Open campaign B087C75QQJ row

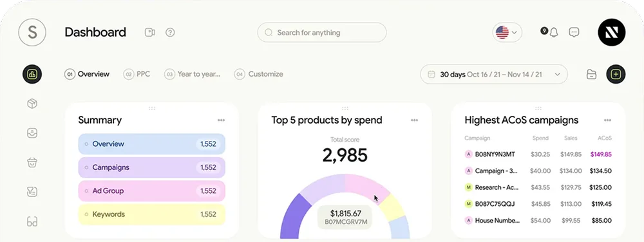tap(538, 204)
